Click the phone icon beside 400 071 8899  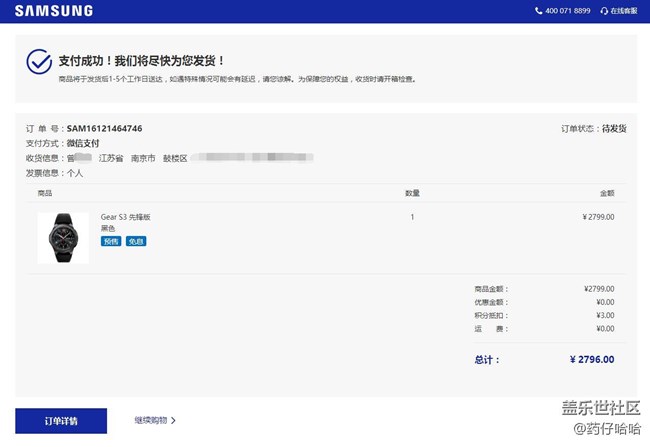(x=539, y=11)
